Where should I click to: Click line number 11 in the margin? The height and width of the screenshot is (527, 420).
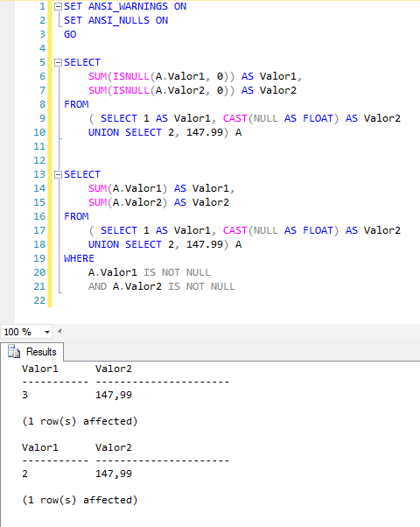pyautogui.click(x=39, y=146)
